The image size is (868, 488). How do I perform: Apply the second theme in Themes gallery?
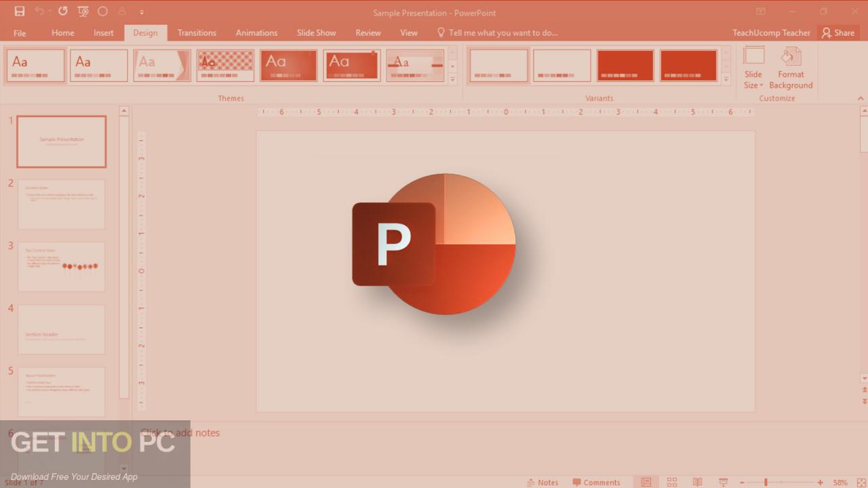click(x=98, y=66)
